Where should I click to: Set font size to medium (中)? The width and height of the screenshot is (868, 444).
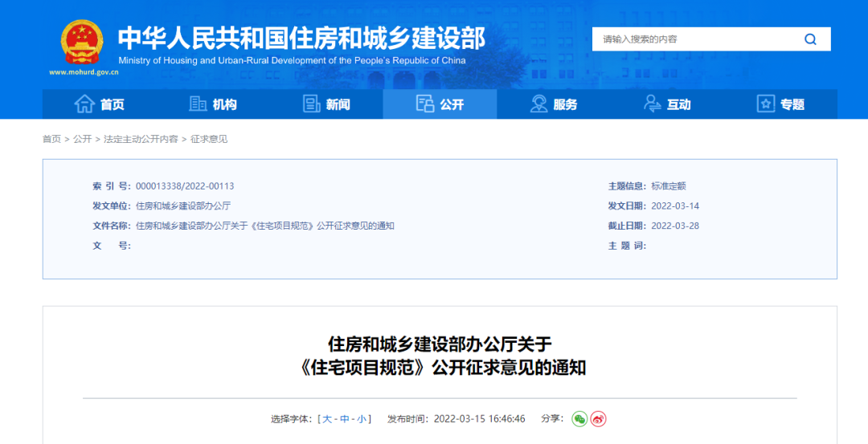345,419
